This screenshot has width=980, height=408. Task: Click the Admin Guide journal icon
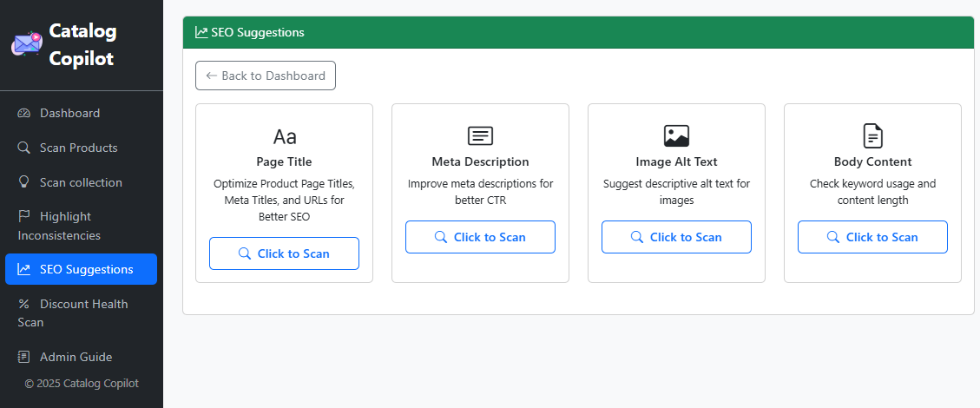[x=24, y=357]
